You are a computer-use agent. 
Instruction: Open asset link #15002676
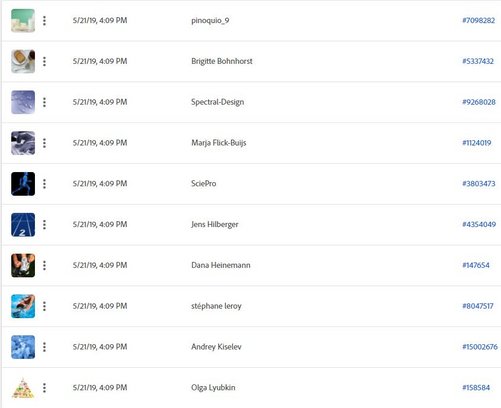pos(480,347)
